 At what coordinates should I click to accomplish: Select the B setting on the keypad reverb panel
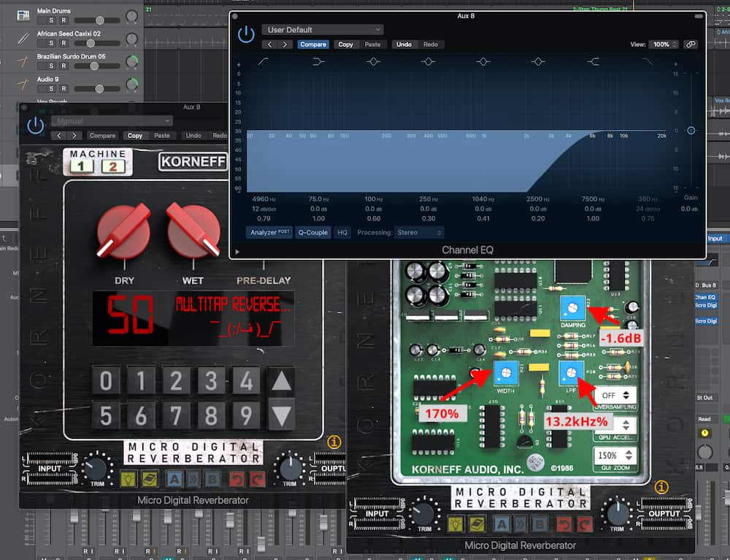212,478
